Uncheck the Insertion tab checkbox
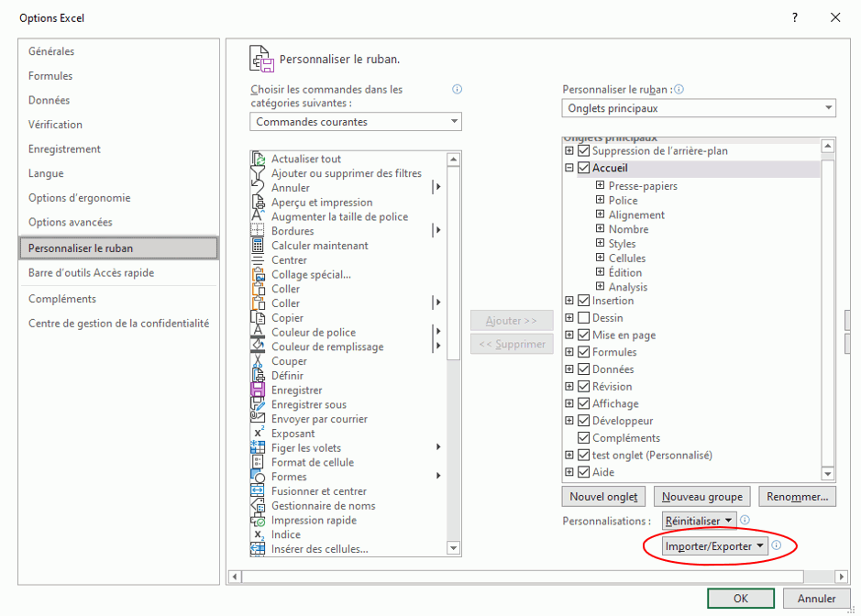 (x=584, y=301)
